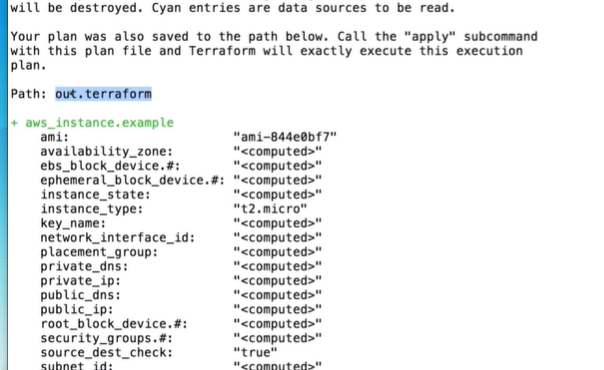Click the line starting "Your plan was also saved"

tap(274, 37)
